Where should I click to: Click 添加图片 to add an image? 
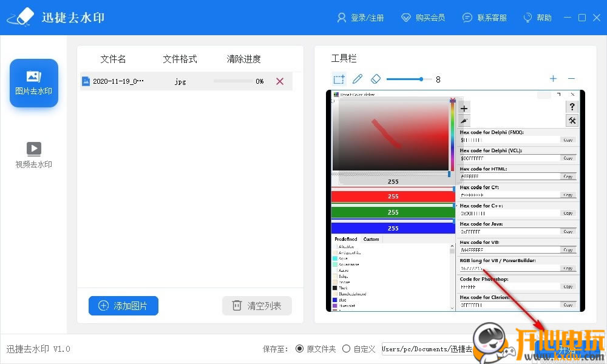pyautogui.click(x=123, y=306)
